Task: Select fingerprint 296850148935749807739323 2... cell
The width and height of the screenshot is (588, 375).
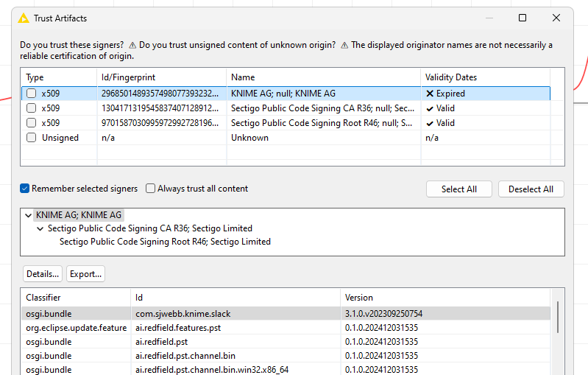Action: tap(162, 94)
